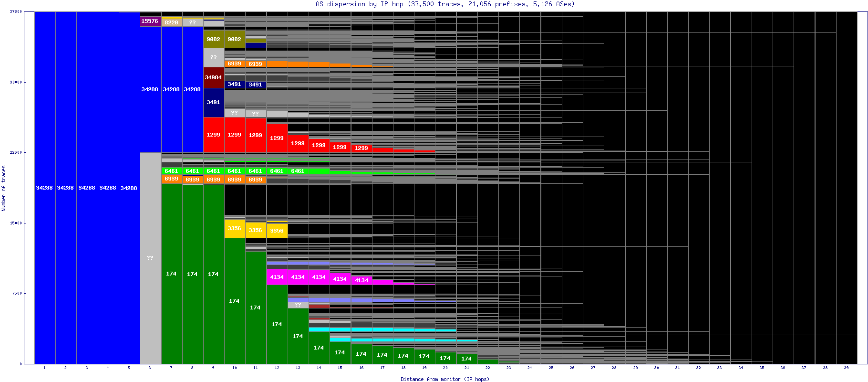The height and width of the screenshot is (382, 868).
Task: Click the 'Distance from monitor (IP hops)' label
Action: pos(445,379)
